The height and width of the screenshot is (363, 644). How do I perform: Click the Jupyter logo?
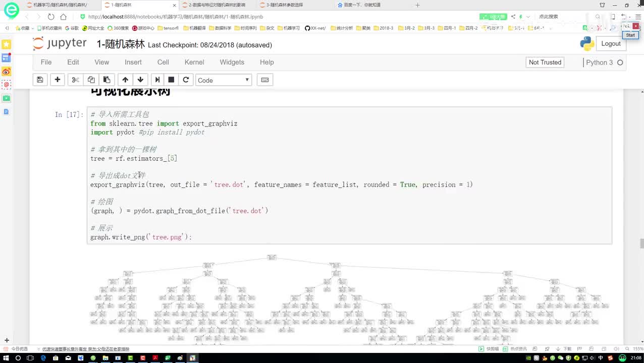pos(60,43)
